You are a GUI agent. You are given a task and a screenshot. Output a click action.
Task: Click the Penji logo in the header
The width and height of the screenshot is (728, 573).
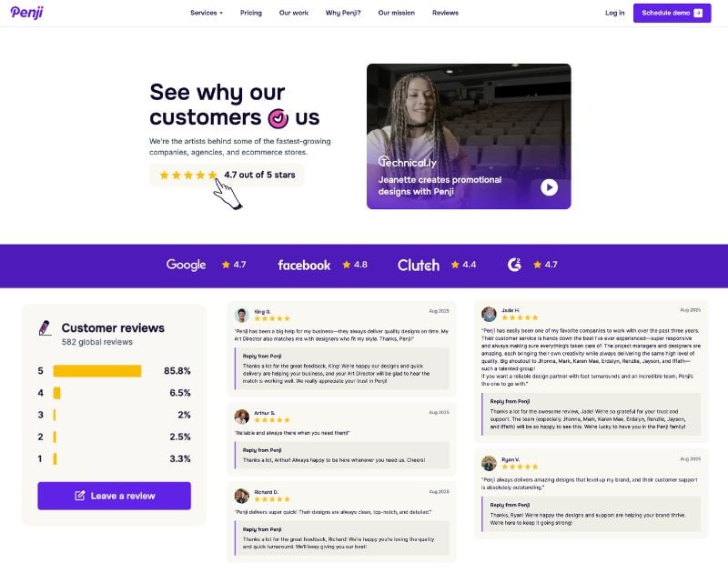click(27, 13)
